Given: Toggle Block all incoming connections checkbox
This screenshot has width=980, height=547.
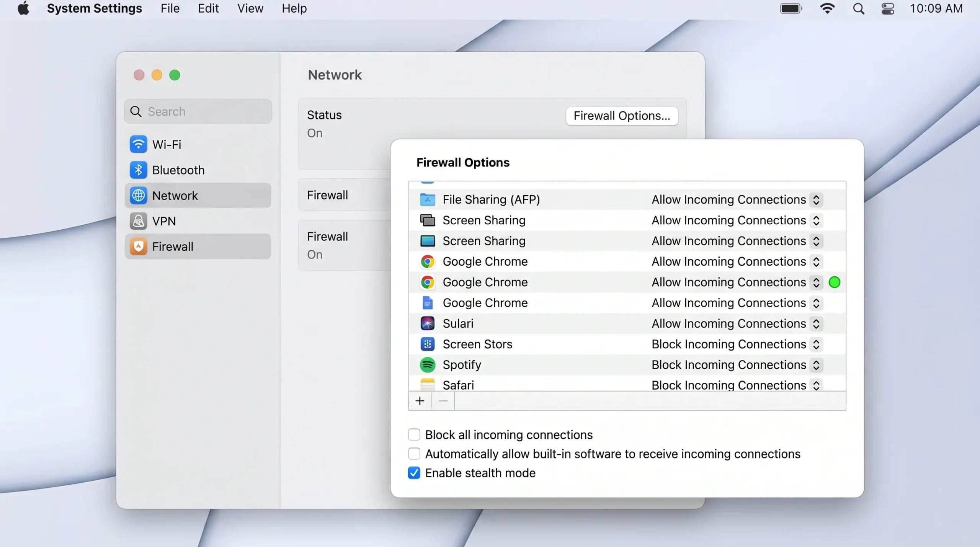Looking at the screenshot, I should point(414,435).
